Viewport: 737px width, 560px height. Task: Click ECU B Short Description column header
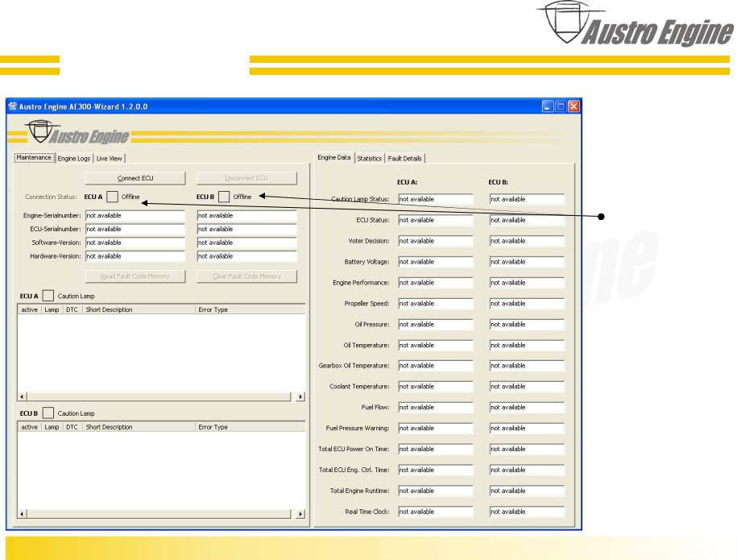139,427
